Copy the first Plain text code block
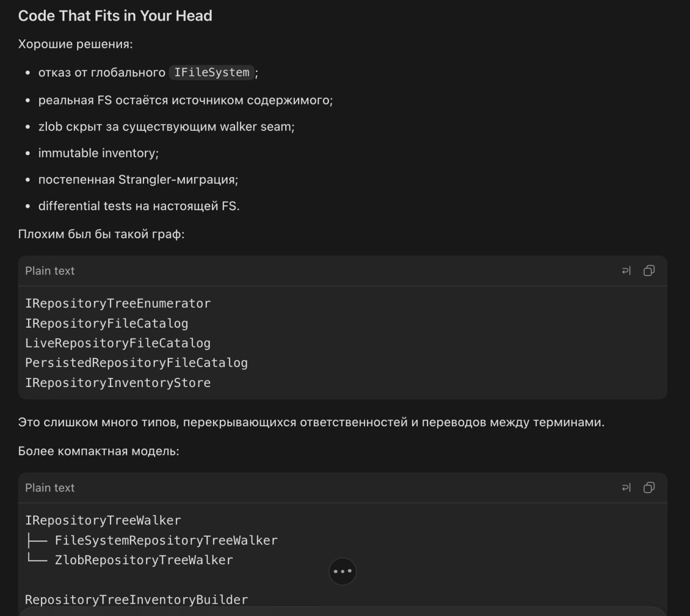The height and width of the screenshot is (616, 690). 649,271
